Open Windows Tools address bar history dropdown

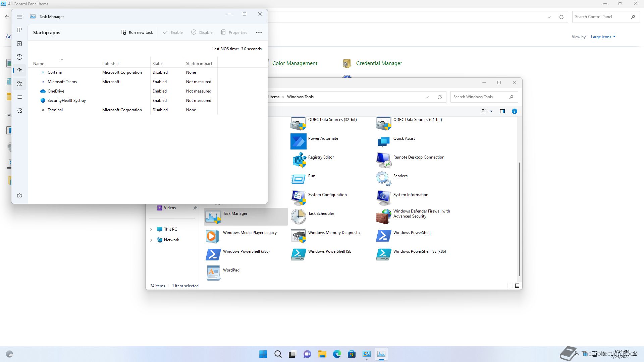[427, 97]
